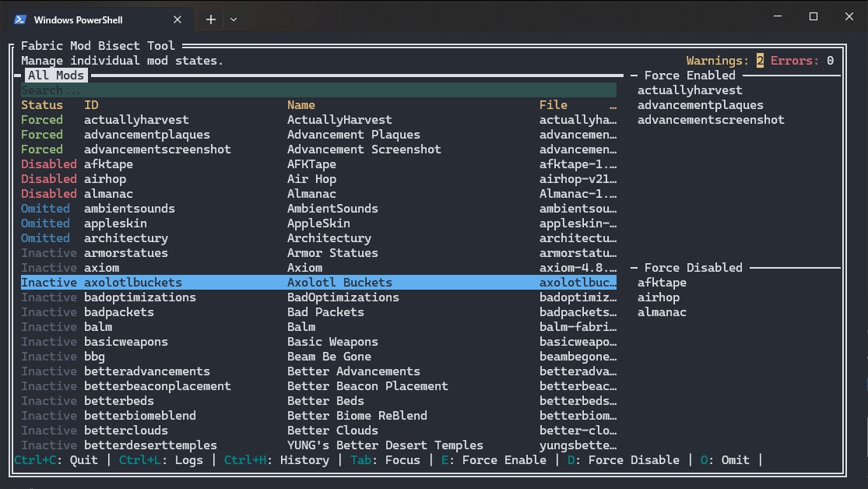Click the Fabric Mod Bisect Tool title

98,46
